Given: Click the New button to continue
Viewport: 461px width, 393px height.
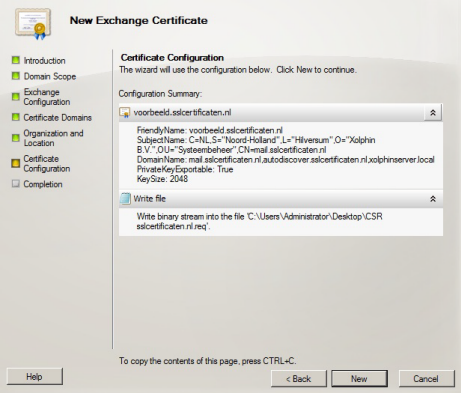Looking at the screenshot, I should point(359,379).
